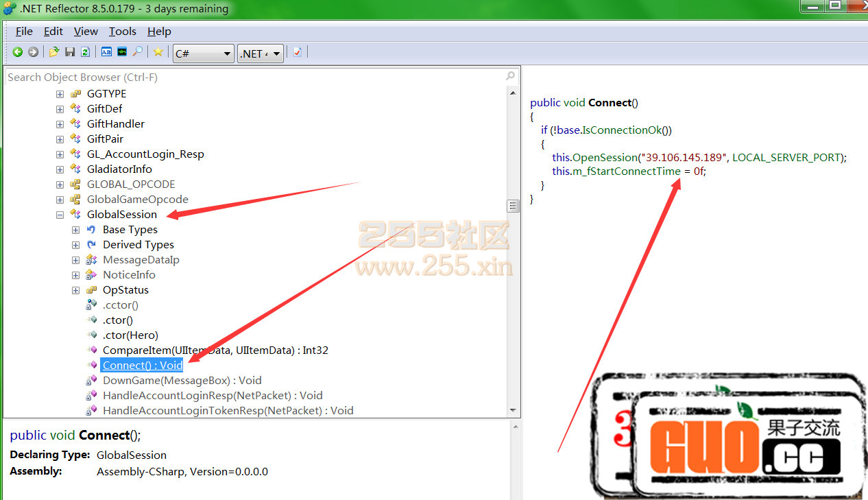Click the grey Forward navigation arrow
Image resolution: width=868 pixels, height=500 pixels.
coord(33,52)
